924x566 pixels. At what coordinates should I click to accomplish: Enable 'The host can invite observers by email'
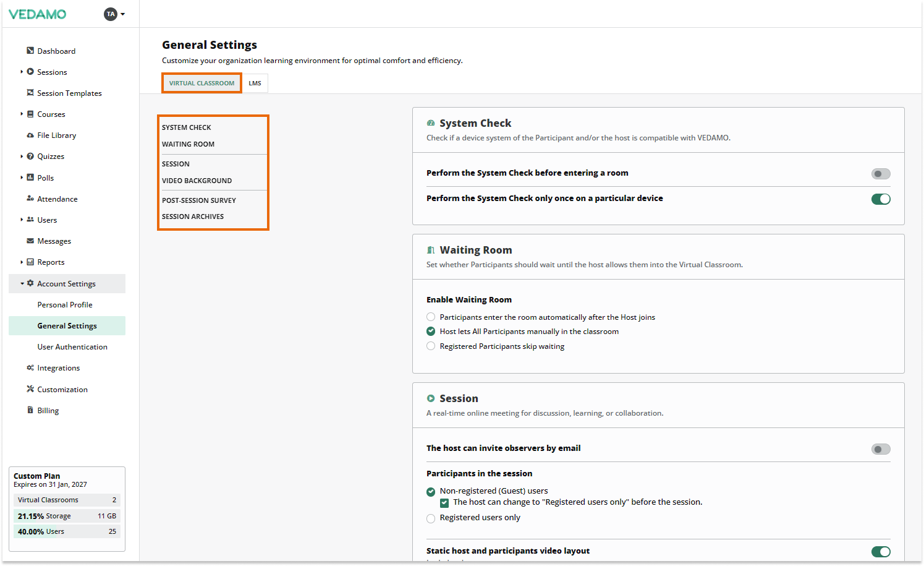880,449
